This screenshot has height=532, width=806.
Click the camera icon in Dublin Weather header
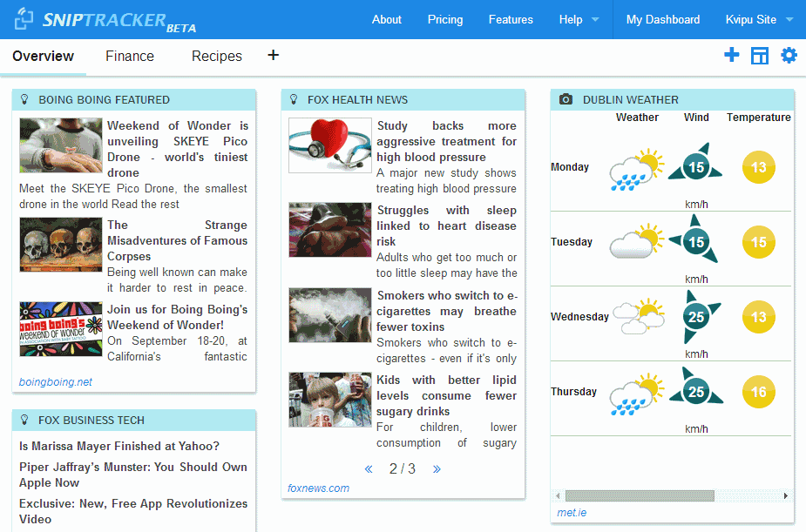[x=566, y=99]
